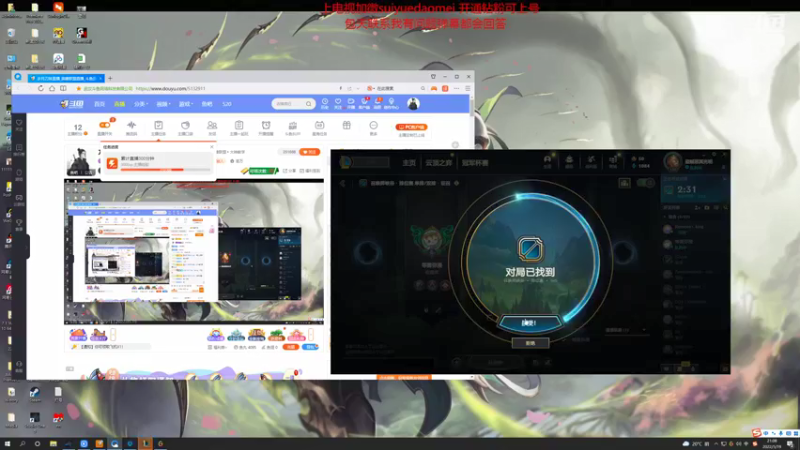
Task: Open the Douyu user avatar in the navbar
Action: (413, 104)
